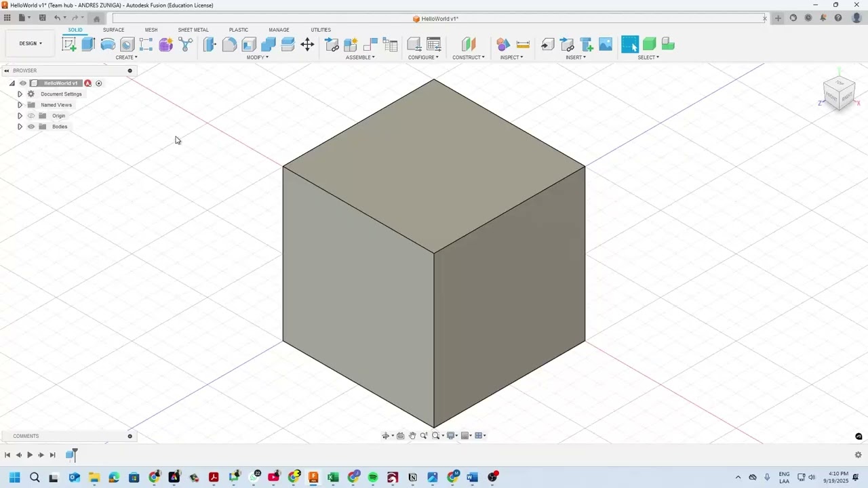Click the Undo button

pos(57,18)
